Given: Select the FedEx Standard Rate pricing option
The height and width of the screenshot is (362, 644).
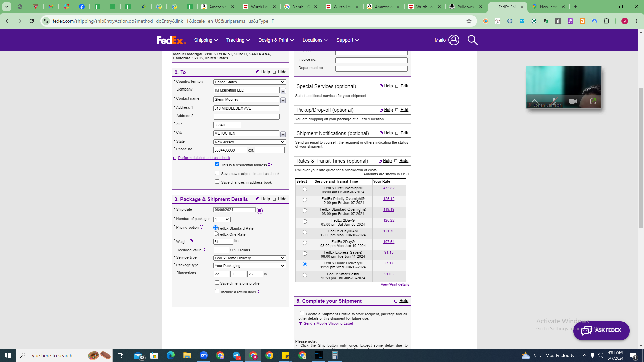Looking at the screenshot, I should [216, 228].
